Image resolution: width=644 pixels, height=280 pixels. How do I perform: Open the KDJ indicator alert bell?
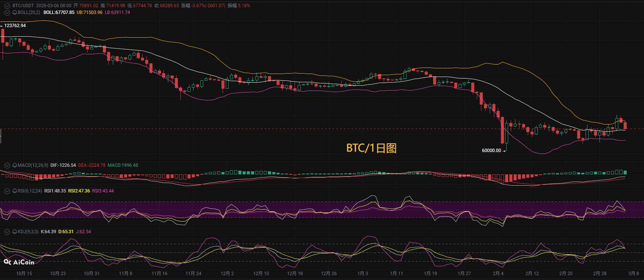(15, 232)
